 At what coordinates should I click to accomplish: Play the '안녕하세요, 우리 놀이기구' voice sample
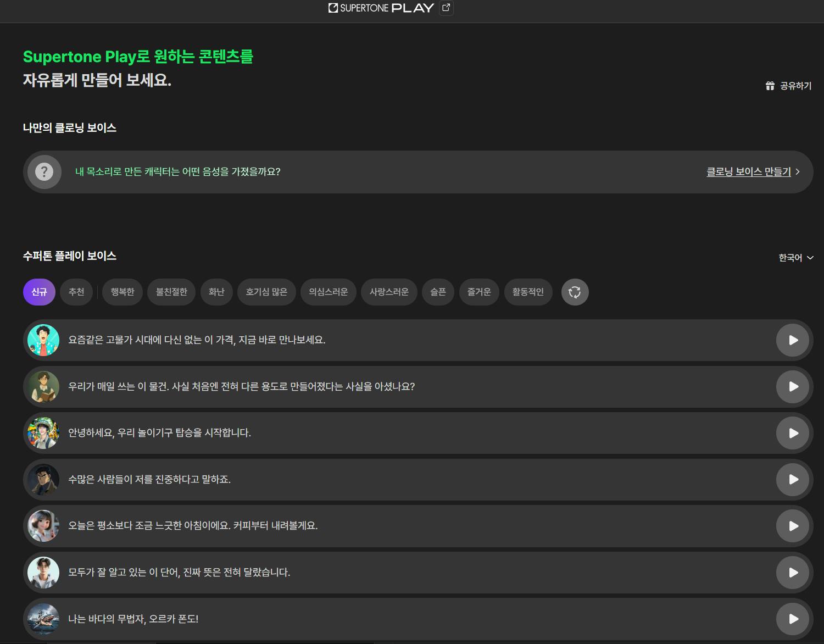793,433
